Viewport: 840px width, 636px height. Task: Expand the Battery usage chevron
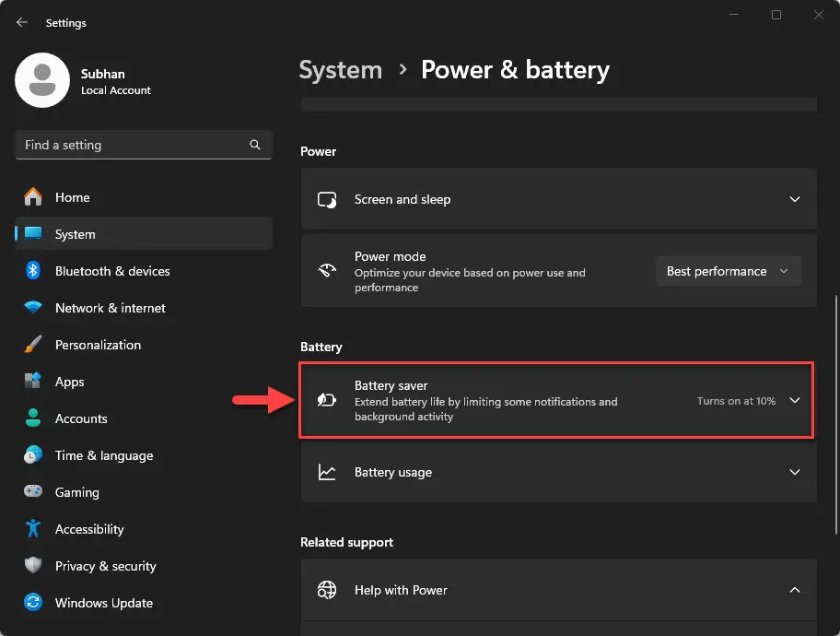point(795,472)
